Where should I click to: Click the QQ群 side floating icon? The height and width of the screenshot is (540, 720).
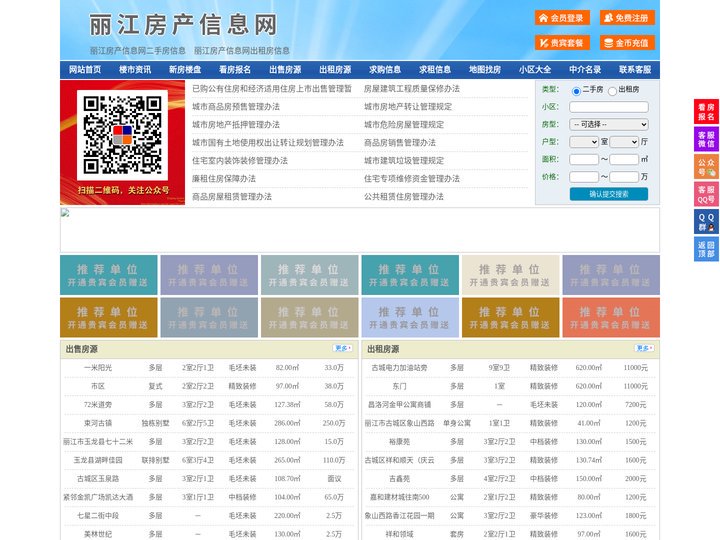(x=706, y=222)
